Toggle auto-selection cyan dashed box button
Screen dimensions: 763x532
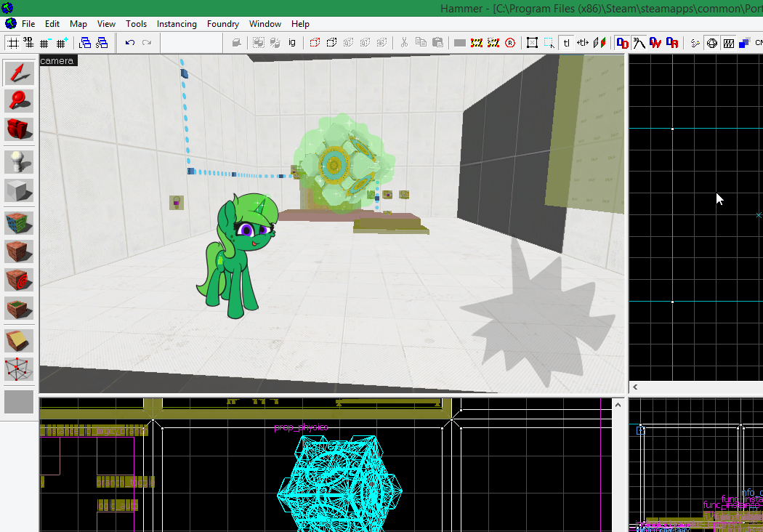[549, 43]
